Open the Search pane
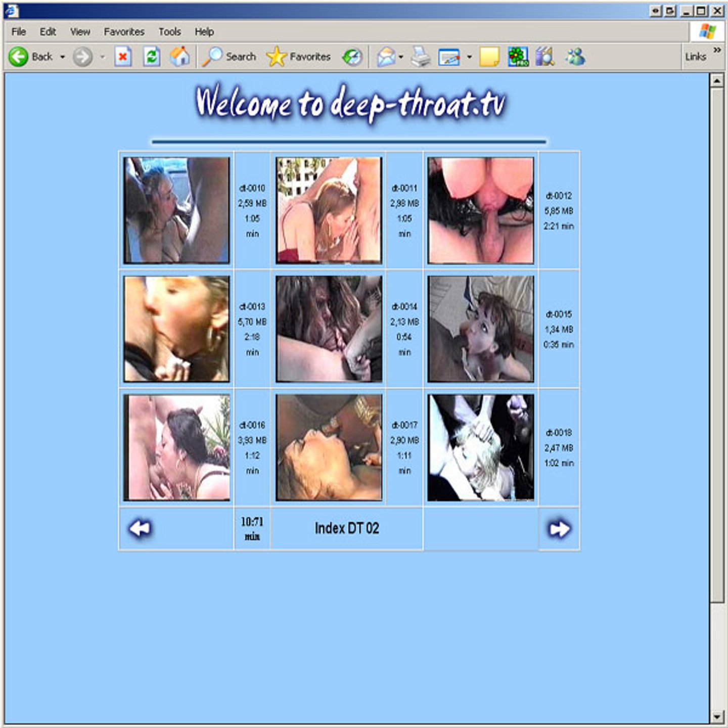 pos(230,57)
